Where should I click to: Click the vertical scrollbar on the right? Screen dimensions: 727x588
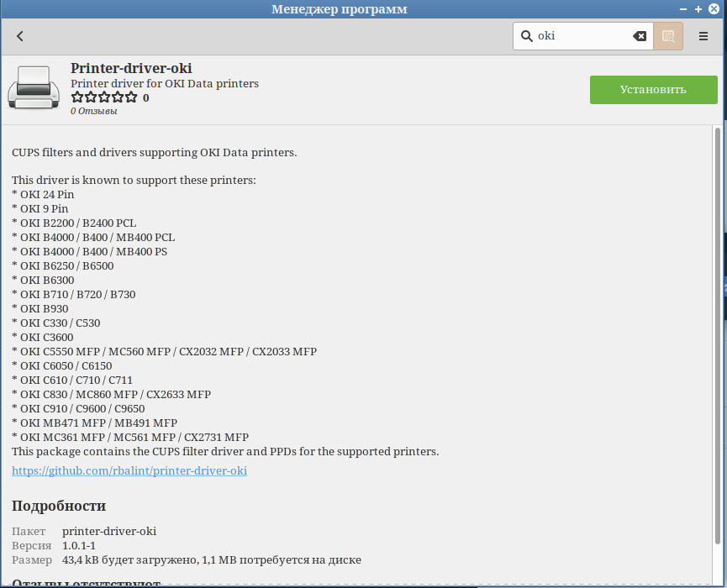click(x=717, y=336)
